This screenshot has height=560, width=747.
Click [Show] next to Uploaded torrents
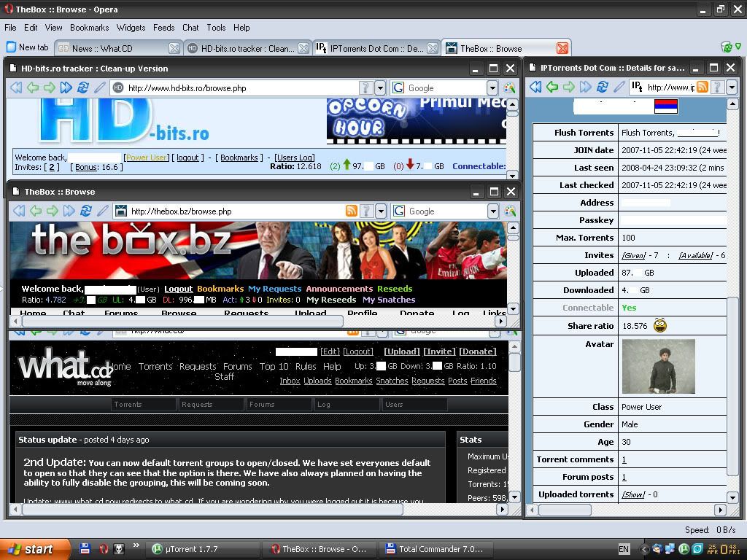(634, 494)
